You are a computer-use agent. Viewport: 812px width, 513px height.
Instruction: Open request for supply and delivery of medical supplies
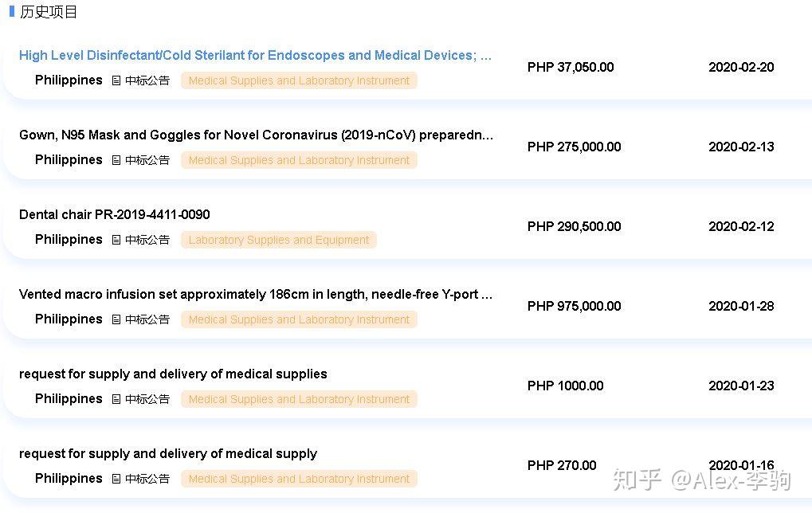pos(173,374)
